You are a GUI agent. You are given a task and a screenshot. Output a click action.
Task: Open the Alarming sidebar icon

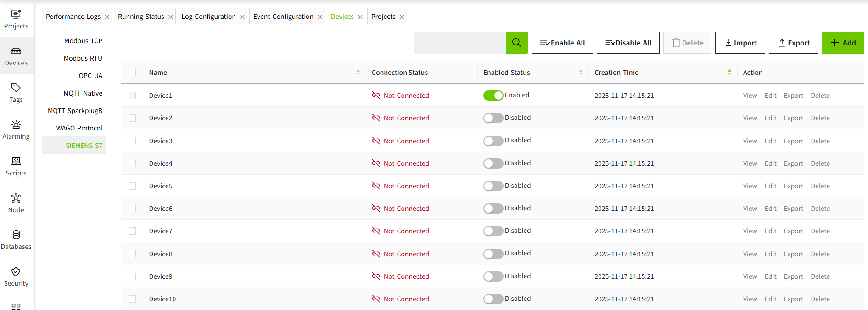click(x=16, y=130)
